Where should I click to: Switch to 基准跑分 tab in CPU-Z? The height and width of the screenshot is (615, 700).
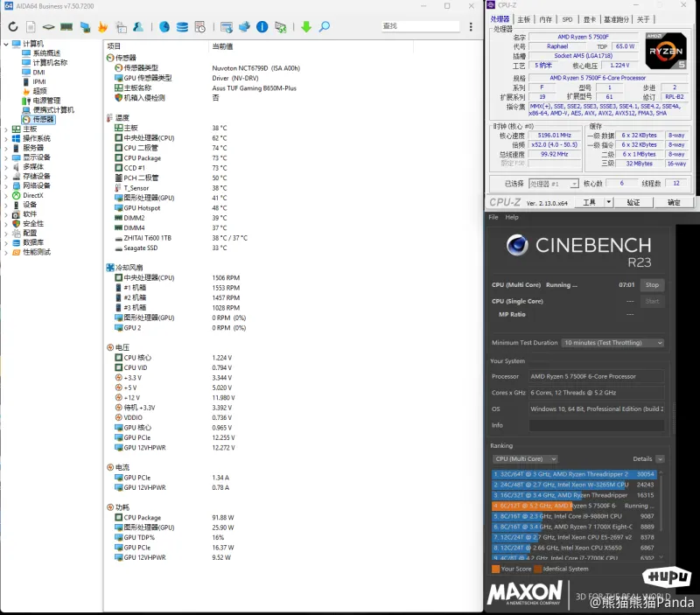(617, 19)
